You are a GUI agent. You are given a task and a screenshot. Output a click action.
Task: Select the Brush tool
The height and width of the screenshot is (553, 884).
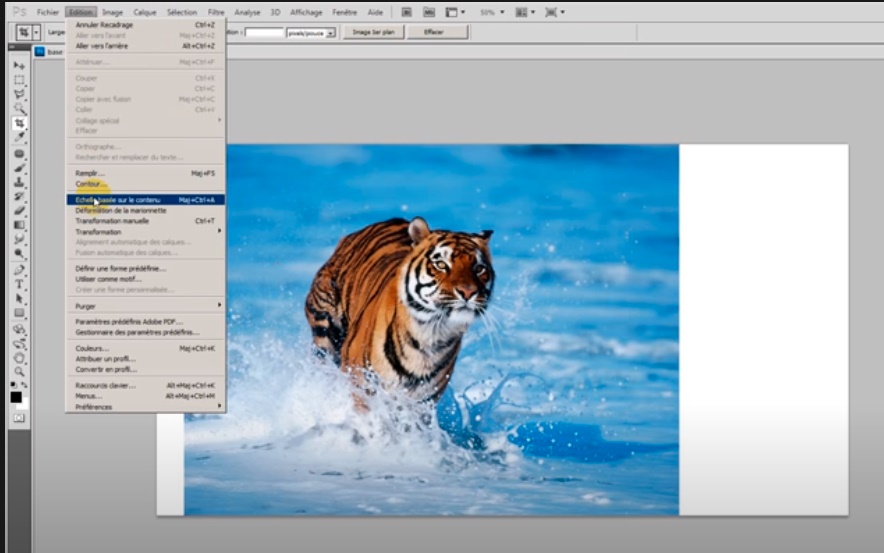tap(19, 168)
